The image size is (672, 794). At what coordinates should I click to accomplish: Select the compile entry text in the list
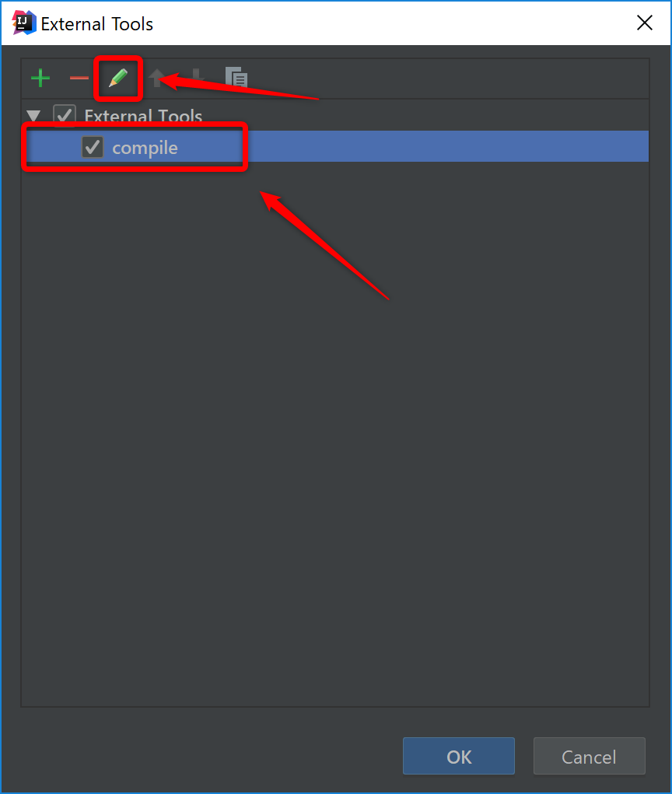point(145,148)
